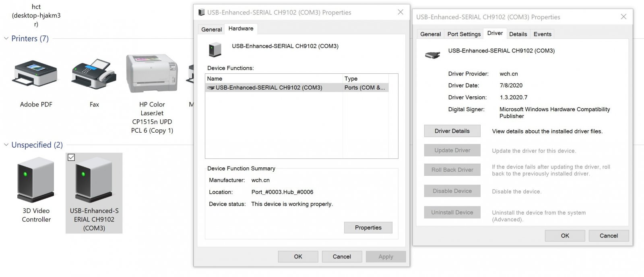Click the 'Microsoft Windows Hardware Compatibility Publisher' signer text
Screen dimensions: 644x277
555,112
